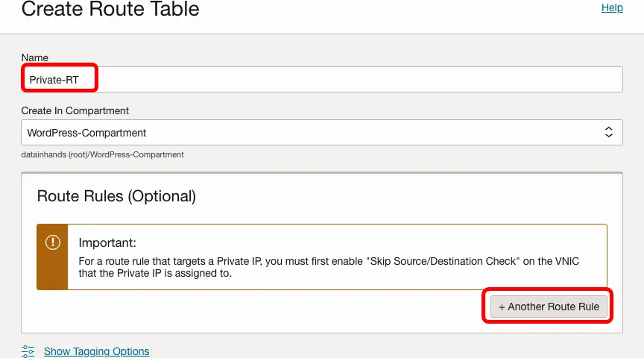The width and height of the screenshot is (644, 358).
Task: Click the Create Route Table heading
Action: [x=110, y=10]
